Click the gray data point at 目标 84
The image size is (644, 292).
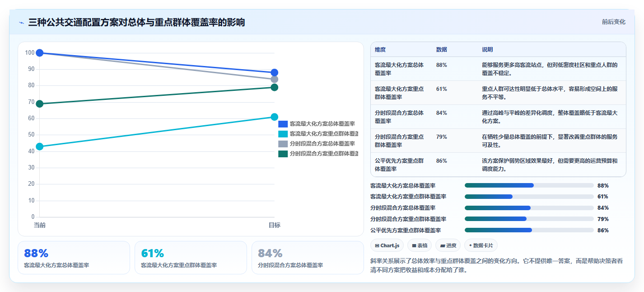pos(275,79)
